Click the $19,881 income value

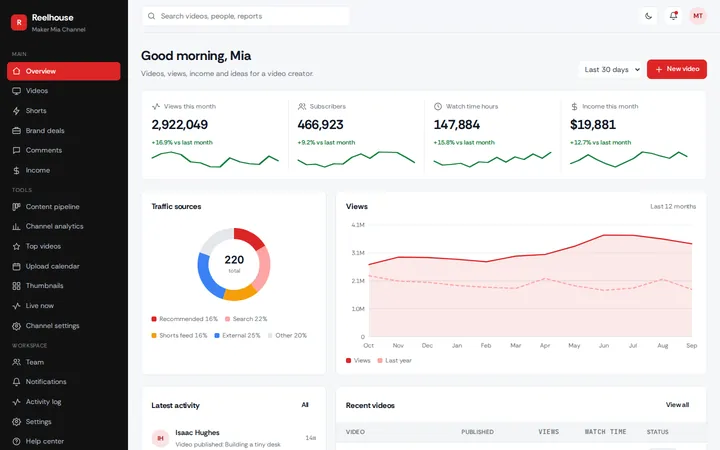click(x=593, y=125)
